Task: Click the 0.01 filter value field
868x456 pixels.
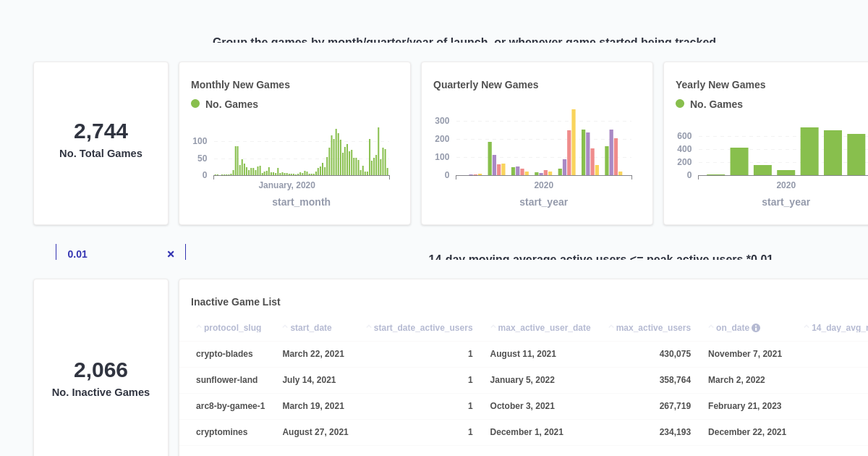Action: click(77, 254)
